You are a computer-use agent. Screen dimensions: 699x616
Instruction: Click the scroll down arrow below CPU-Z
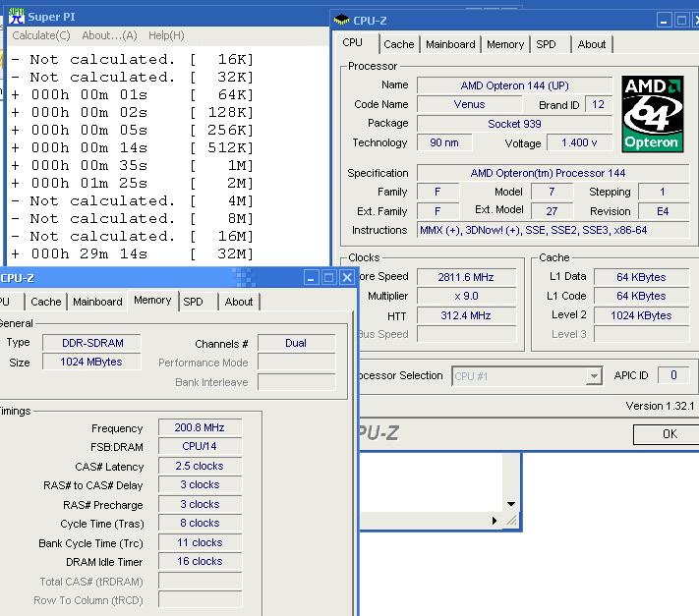coord(511,504)
